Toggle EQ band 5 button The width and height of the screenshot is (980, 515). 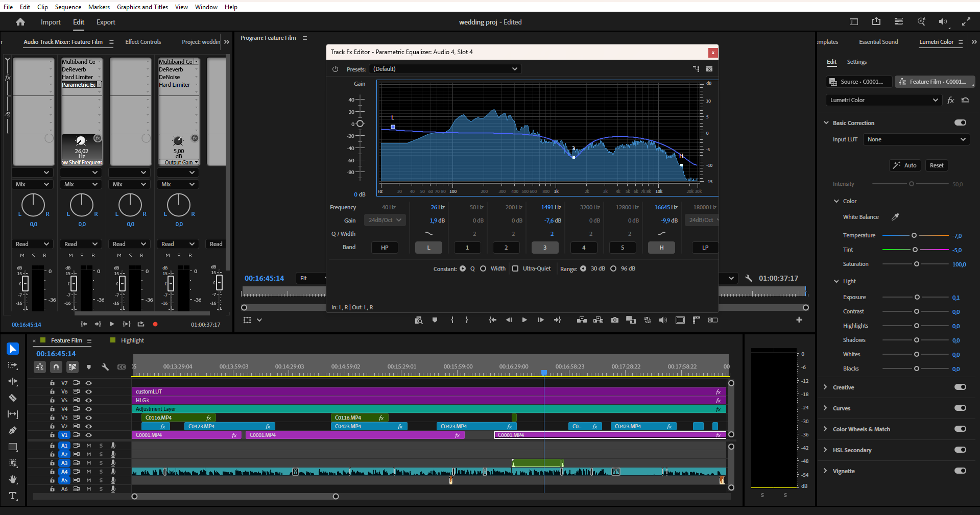[x=623, y=248]
